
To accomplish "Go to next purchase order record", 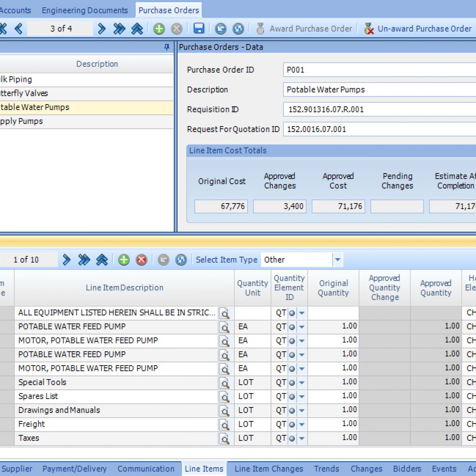I will point(101,29).
